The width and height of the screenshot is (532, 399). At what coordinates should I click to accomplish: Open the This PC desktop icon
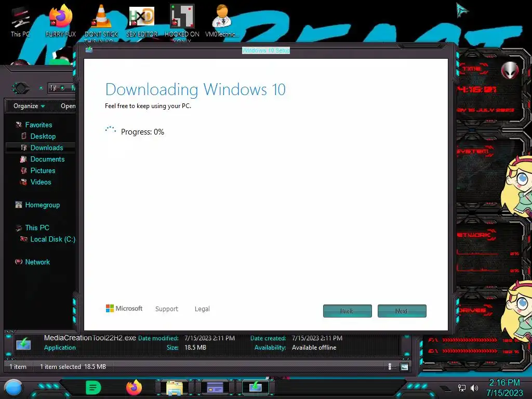20,22
